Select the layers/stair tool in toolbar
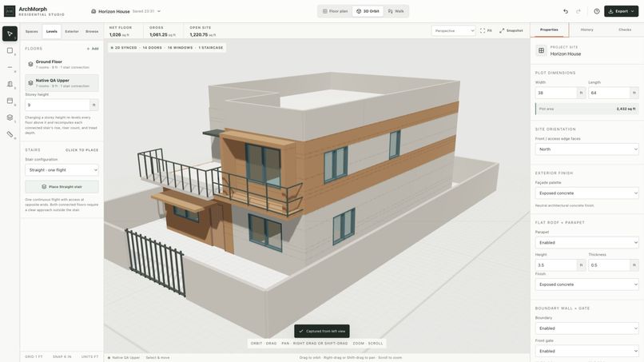 10,117
